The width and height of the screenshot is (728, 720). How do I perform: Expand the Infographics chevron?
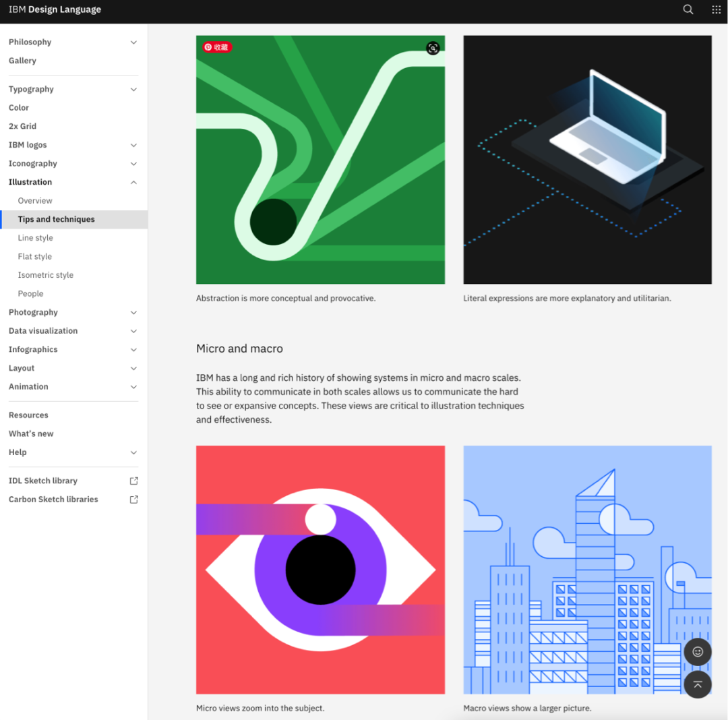pyautogui.click(x=133, y=350)
